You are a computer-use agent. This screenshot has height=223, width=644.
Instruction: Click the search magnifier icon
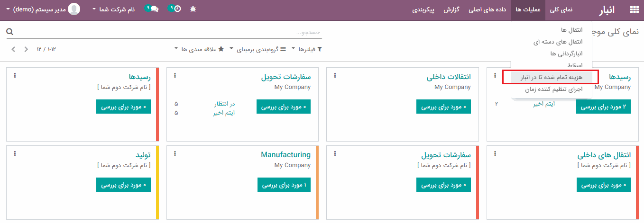coord(9,32)
